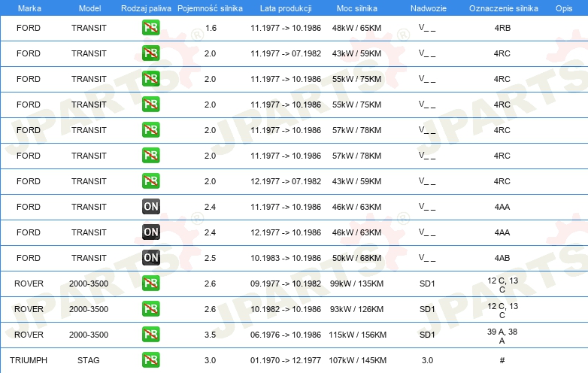Select the 99kW / 135KM power cell

pyautogui.click(x=356, y=284)
